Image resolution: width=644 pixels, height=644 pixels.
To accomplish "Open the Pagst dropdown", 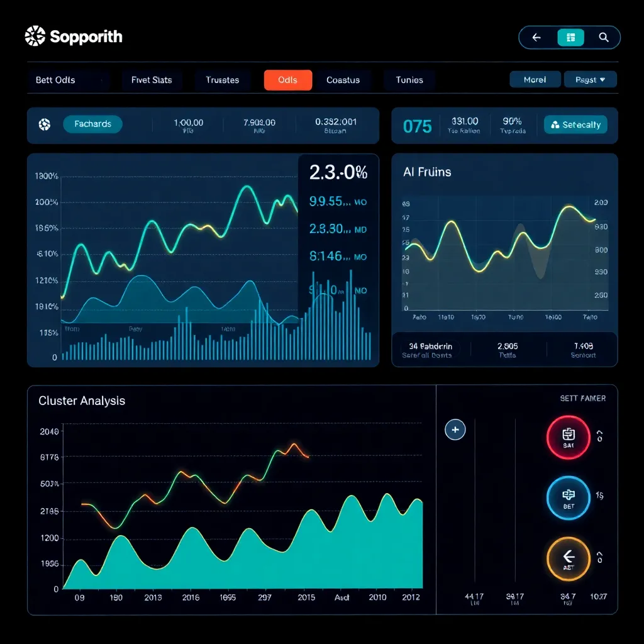I will (x=591, y=80).
